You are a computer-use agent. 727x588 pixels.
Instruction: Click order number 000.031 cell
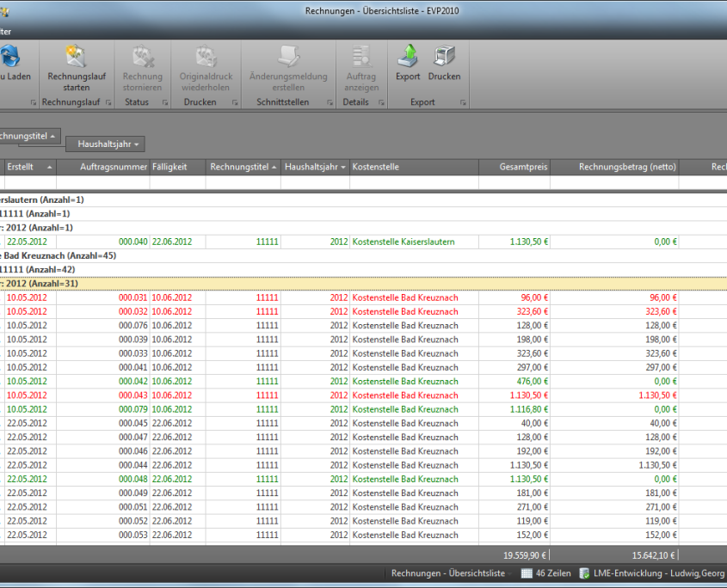point(103,297)
